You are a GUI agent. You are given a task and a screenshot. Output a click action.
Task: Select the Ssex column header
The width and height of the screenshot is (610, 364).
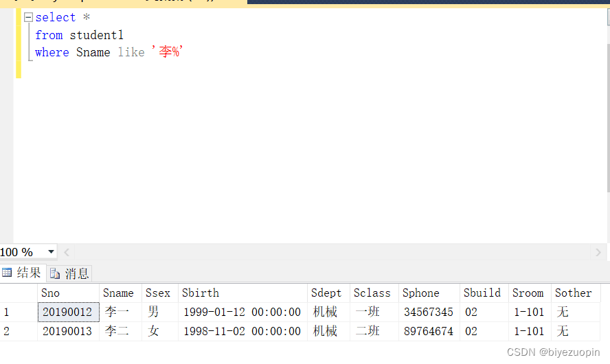click(160, 293)
